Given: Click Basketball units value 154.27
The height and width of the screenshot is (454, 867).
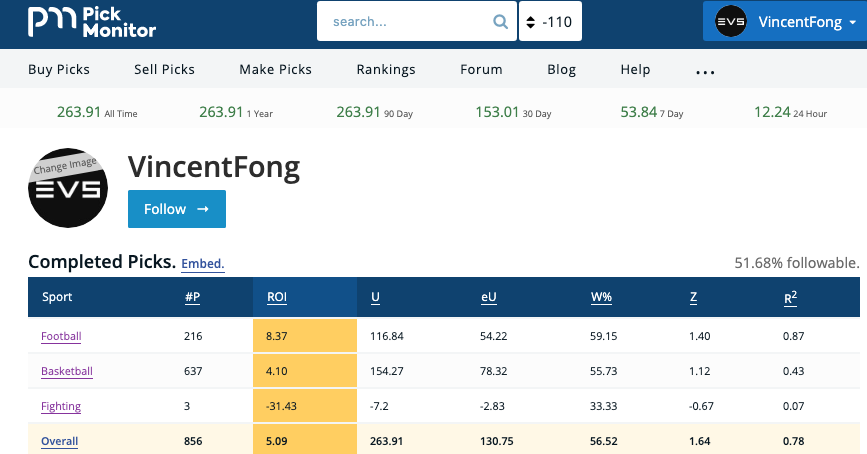Looking at the screenshot, I should tap(387, 371).
